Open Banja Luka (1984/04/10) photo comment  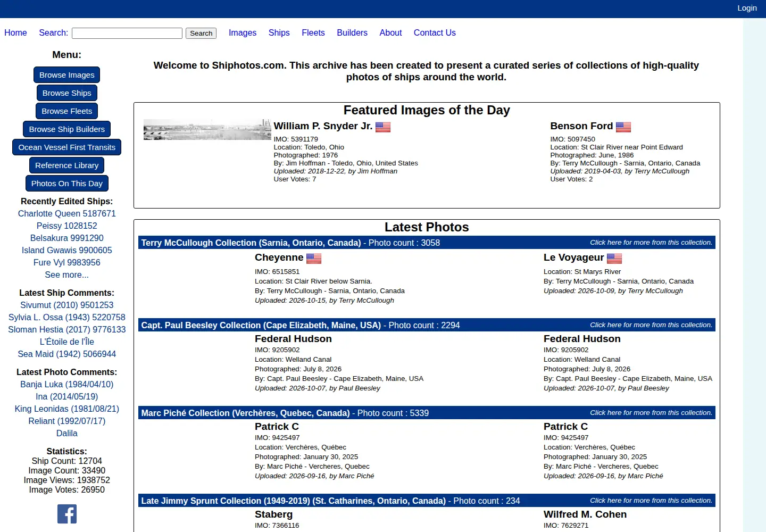[x=67, y=384]
